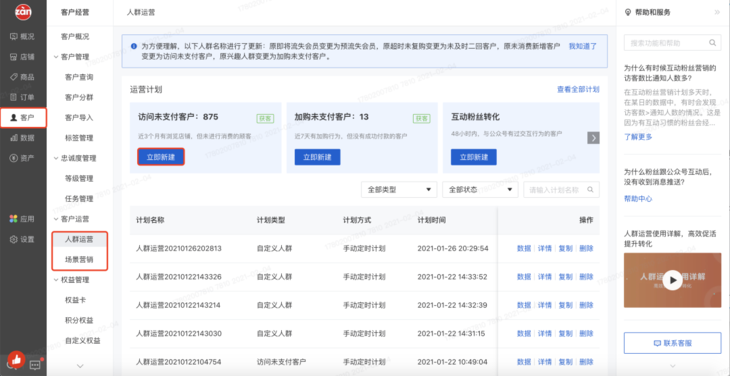Collapse the 客户管理 menu group

56,57
